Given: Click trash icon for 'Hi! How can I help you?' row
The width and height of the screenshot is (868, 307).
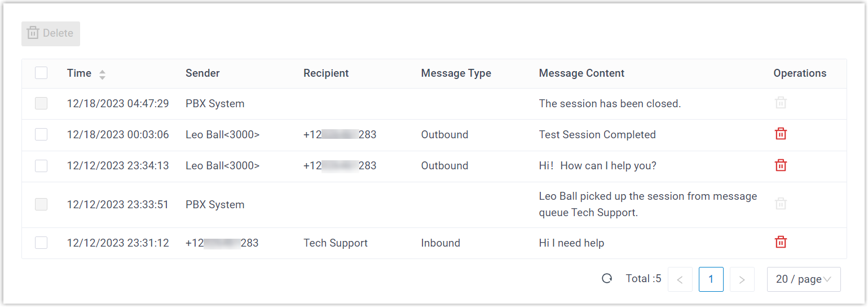Looking at the screenshot, I should click(781, 165).
